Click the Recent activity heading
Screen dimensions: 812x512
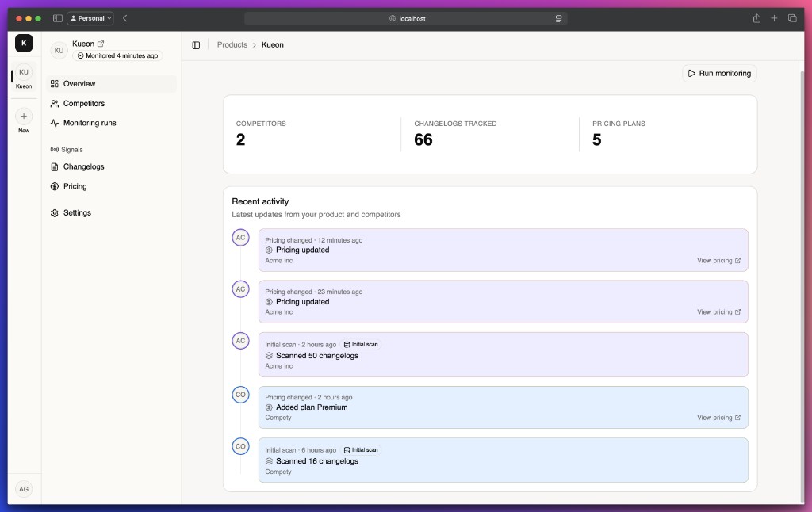point(260,202)
